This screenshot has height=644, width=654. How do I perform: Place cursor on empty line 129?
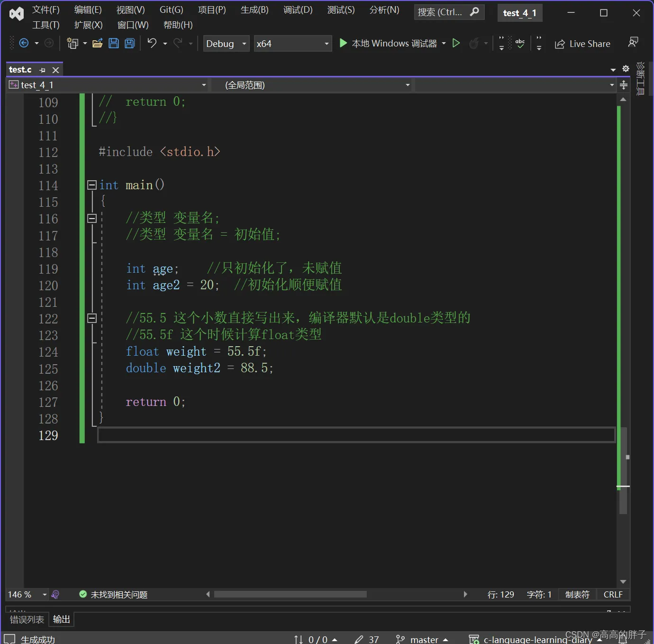coord(356,435)
